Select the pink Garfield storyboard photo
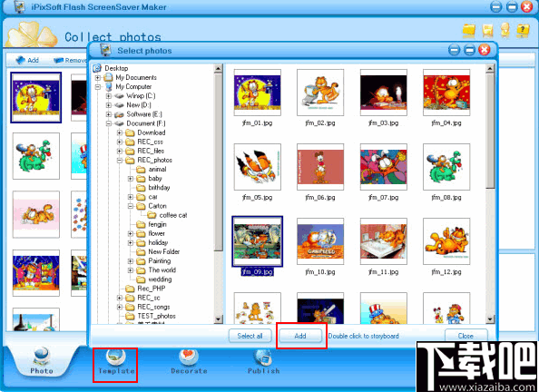Viewport: 539px width, 392px height. (35, 214)
